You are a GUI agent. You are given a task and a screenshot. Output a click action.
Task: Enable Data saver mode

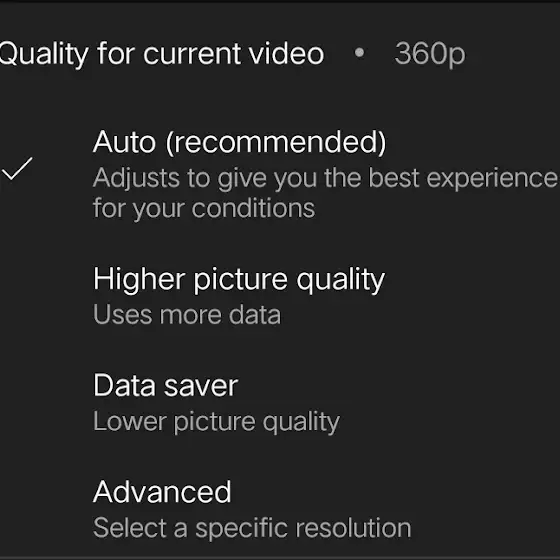click(280, 402)
